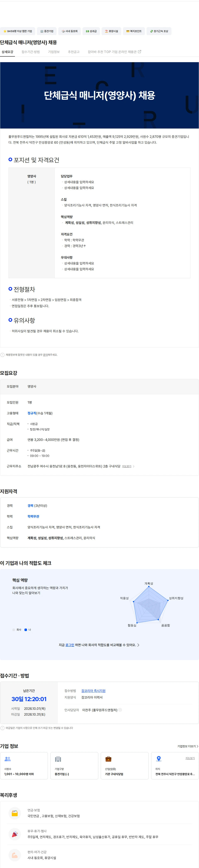The height and width of the screenshot is (868, 199).
Task: Switch to the 접수기간·방법 tab
Action: 31,52
